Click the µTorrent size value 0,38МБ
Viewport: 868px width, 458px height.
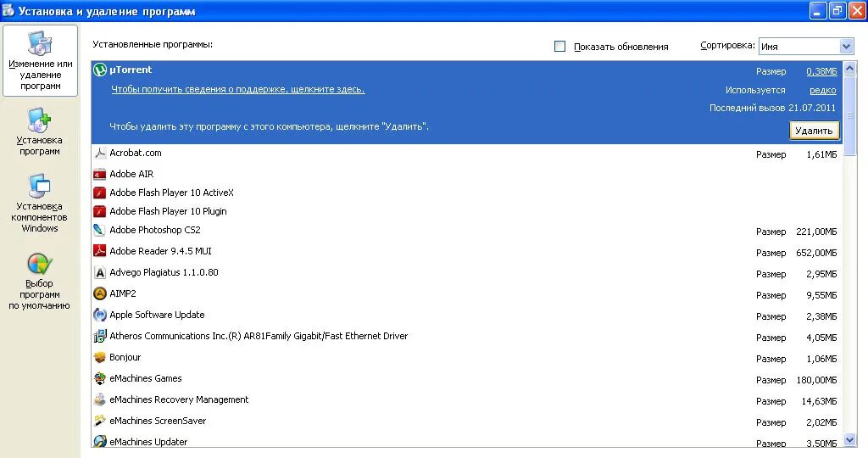pyautogui.click(x=821, y=71)
